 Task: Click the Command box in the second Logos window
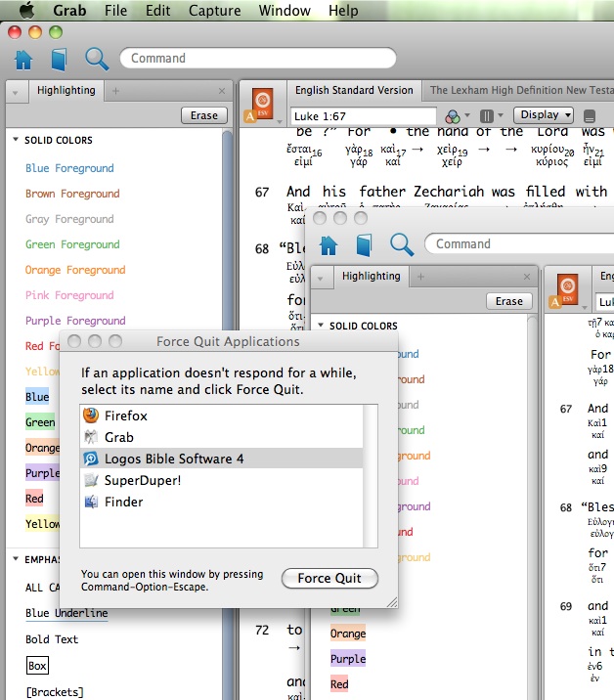pos(519,243)
